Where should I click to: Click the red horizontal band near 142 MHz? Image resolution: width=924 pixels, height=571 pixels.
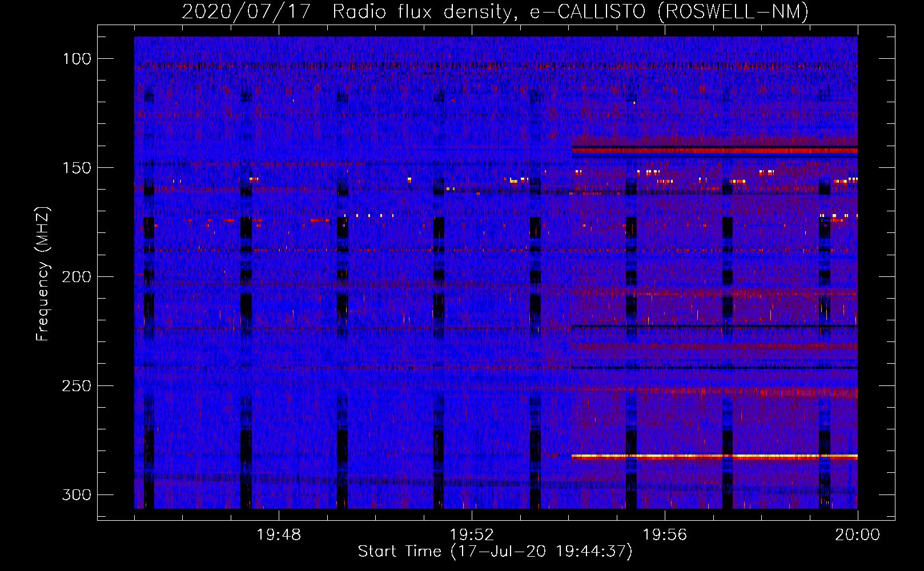(714, 150)
